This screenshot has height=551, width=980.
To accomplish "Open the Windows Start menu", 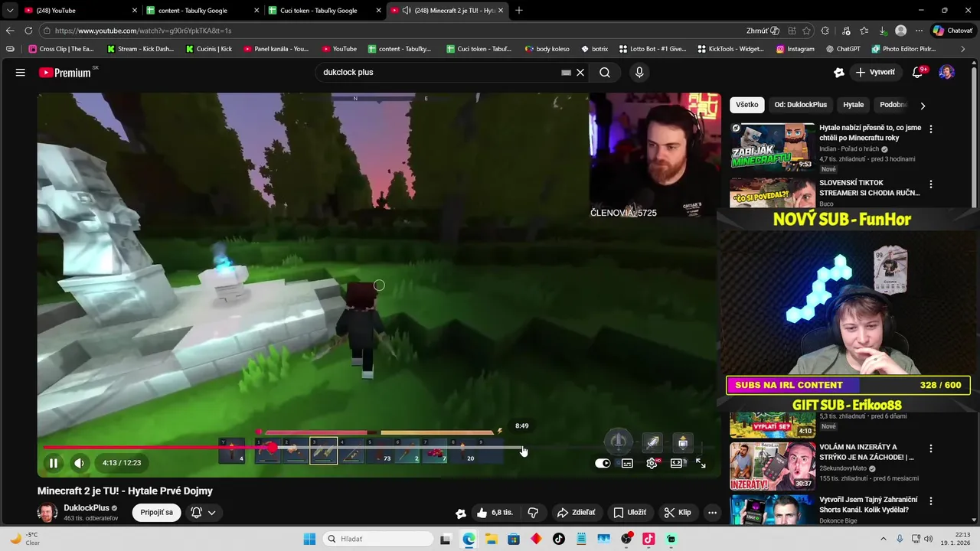I will 309,539.
